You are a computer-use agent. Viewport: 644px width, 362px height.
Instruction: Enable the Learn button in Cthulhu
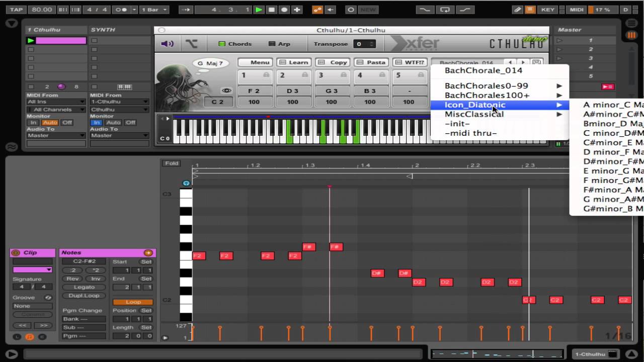pyautogui.click(x=293, y=62)
